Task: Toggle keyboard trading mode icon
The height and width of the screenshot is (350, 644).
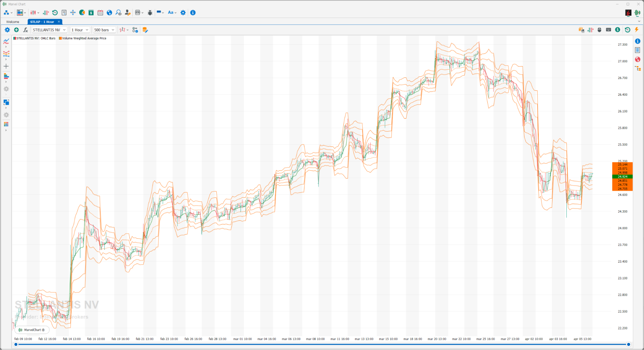Action: click(608, 30)
